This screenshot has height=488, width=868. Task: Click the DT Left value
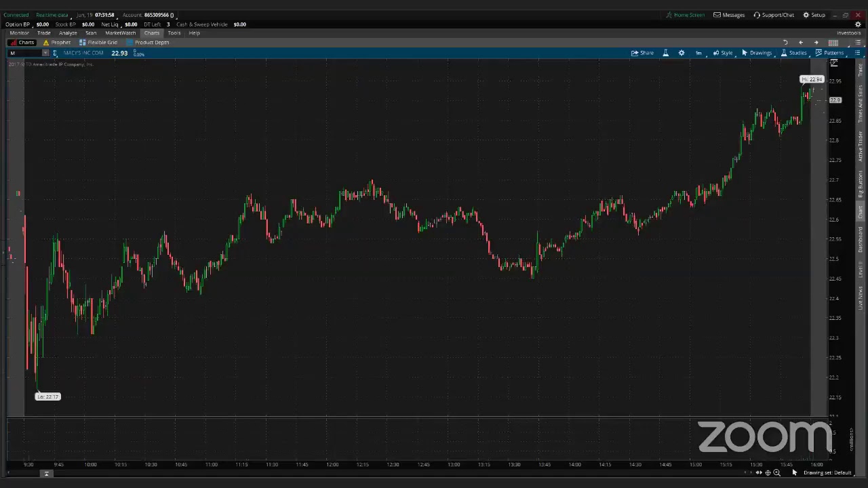tap(168, 24)
